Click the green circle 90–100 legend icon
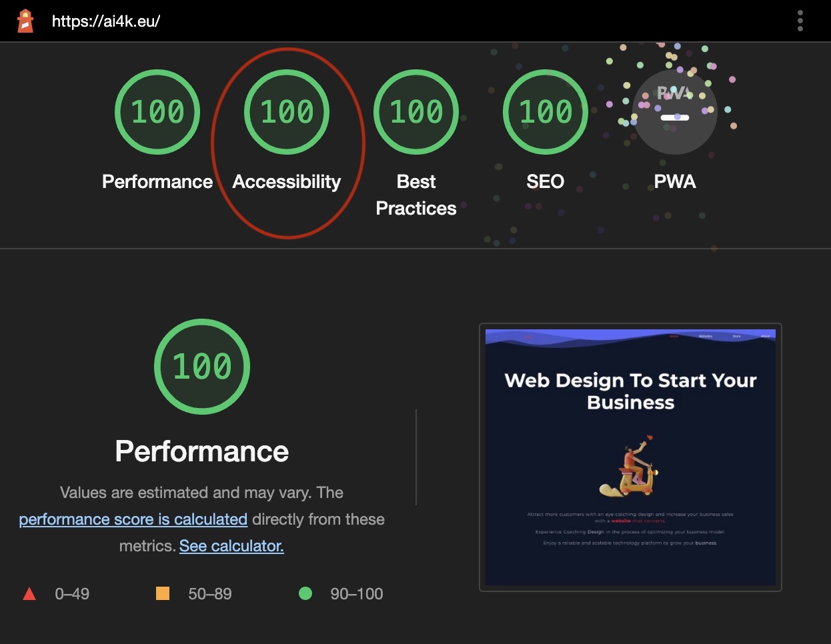 (305, 593)
